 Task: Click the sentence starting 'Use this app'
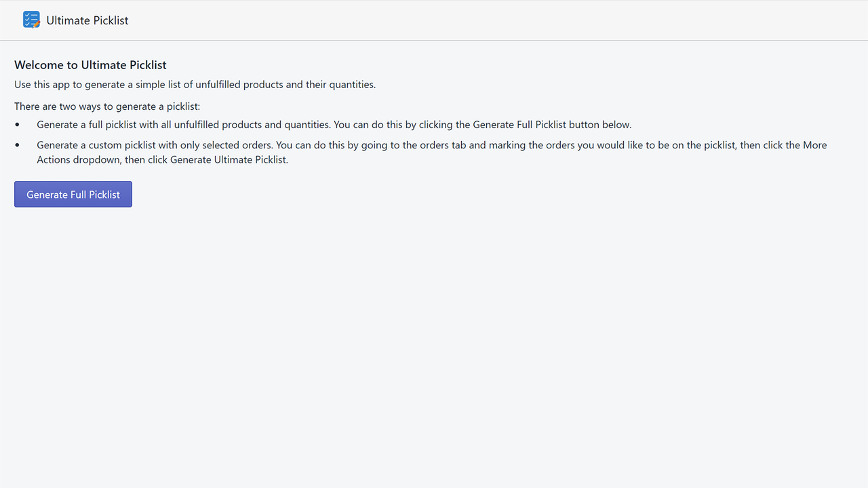pos(195,85)
